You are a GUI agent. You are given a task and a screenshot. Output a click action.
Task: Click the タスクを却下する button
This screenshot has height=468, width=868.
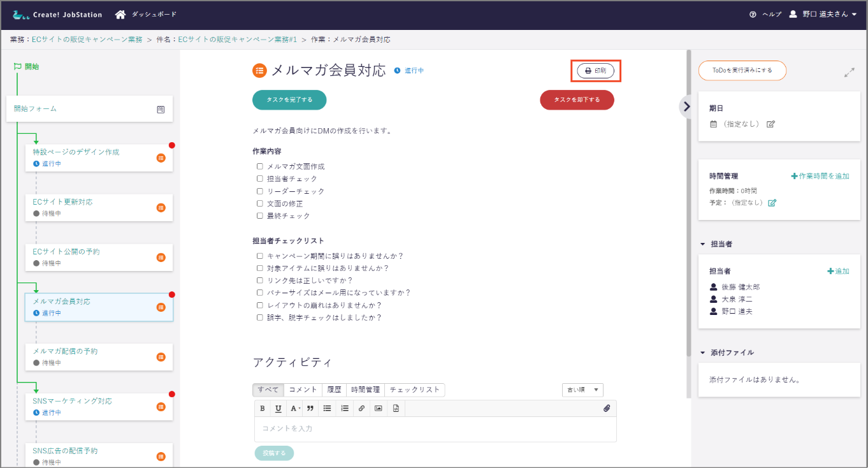click(x=577, y=100)
